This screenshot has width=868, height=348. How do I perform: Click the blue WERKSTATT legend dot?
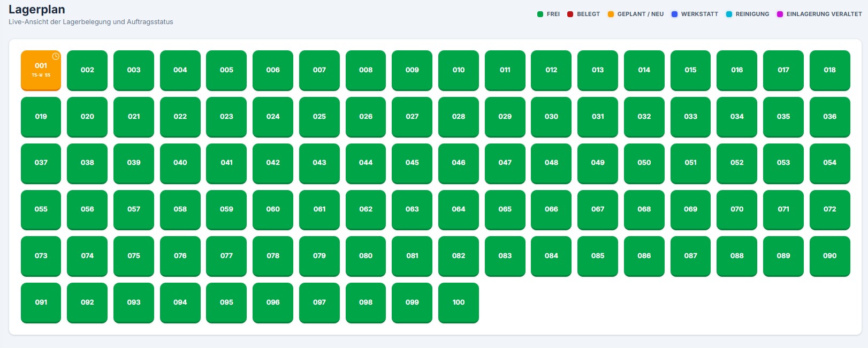[x=674, y=14]
